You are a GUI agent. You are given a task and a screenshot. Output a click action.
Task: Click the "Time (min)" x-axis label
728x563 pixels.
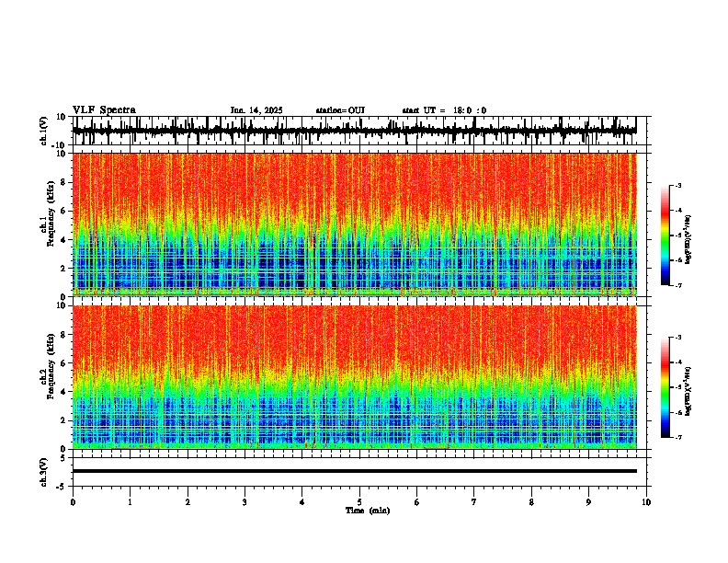pyautogui.click(x=368, y=511)
